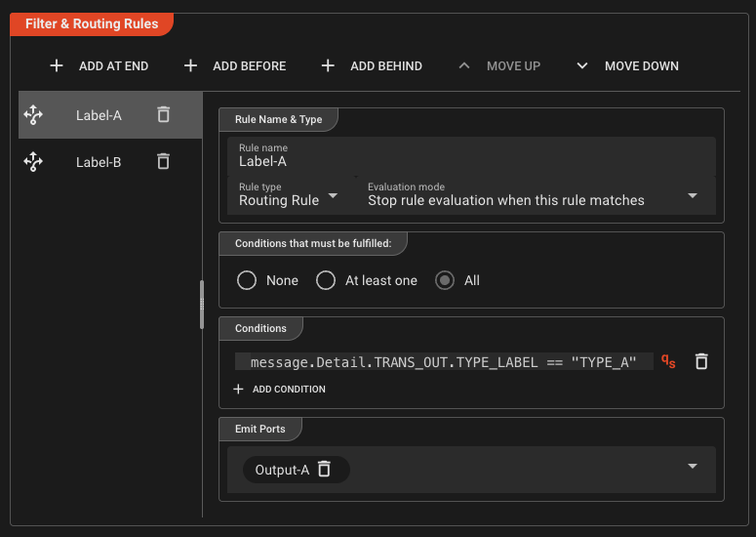Click the panel splitter drag handle
Image resolution: width=756 pixels, height=537 pixels.
[202, 305]
